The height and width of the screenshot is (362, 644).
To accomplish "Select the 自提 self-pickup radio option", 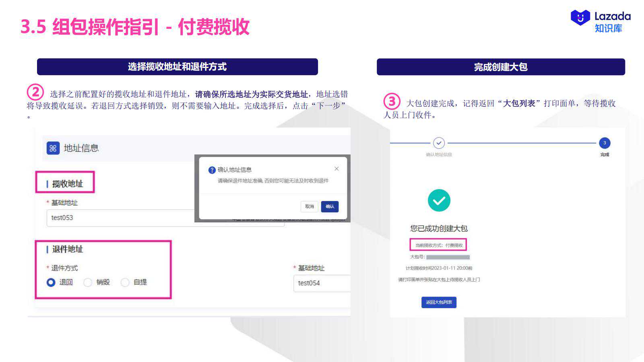I will tap(125, 282).
